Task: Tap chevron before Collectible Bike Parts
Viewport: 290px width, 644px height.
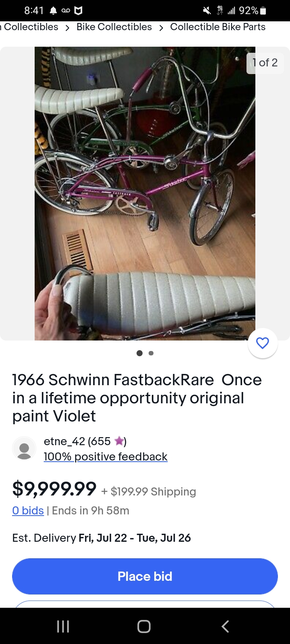Action: click(x=161, y=27)
